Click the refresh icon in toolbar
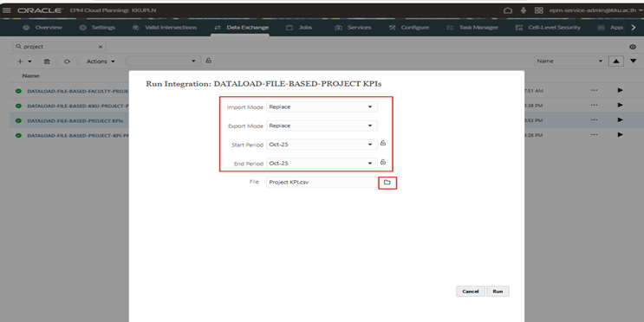Image resolution: width=644 pixels, height=322 pixels. (x=67, y=61)
